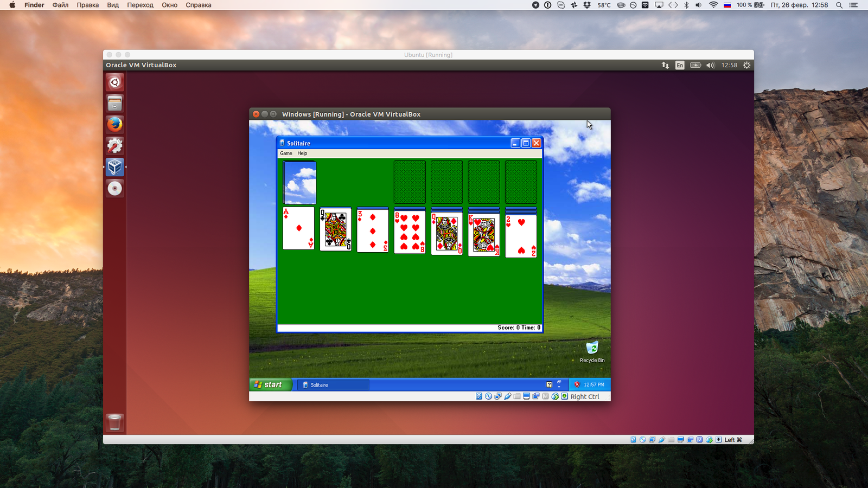868x488 pixels.
Task: Click the disc icon in Ubuntu launcher
Action: tap(114, 188)
